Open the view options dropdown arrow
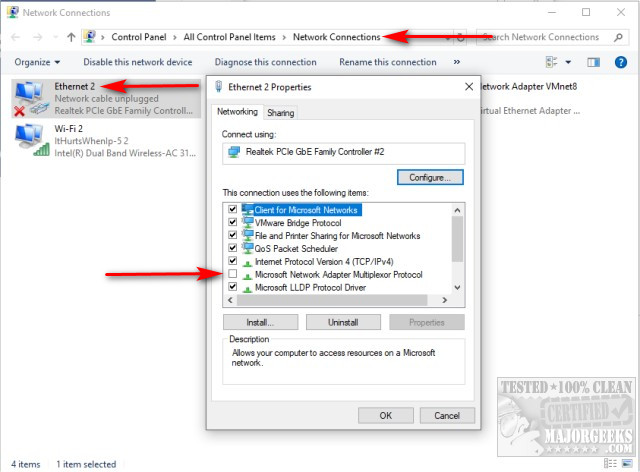 (x=568, y=62)
